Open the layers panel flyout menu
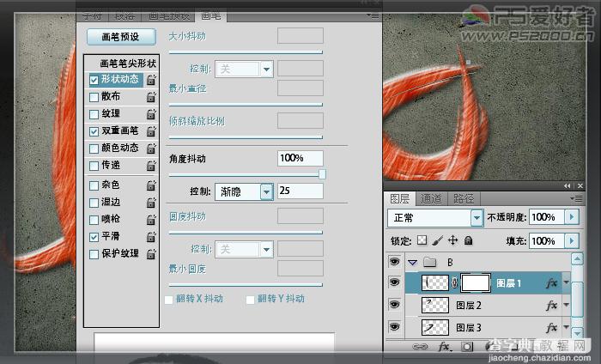Image resolution: width=601 pixels, height=364 pixels. [576, 198]
